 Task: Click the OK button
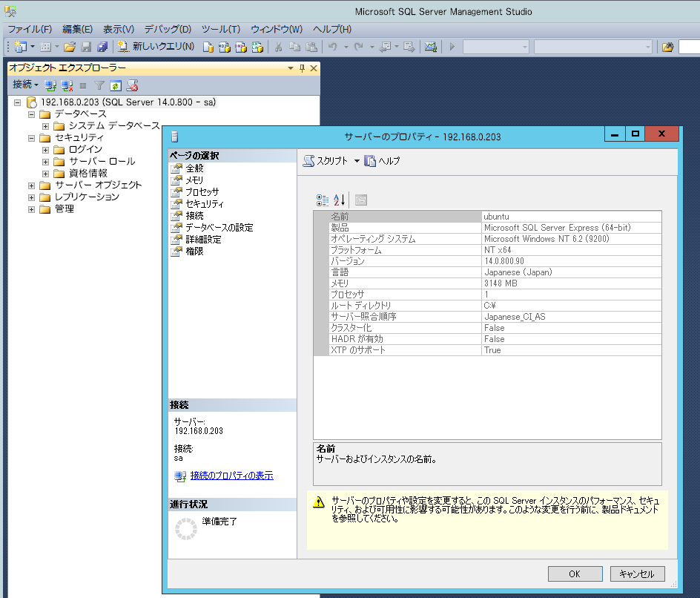(575, 574)
